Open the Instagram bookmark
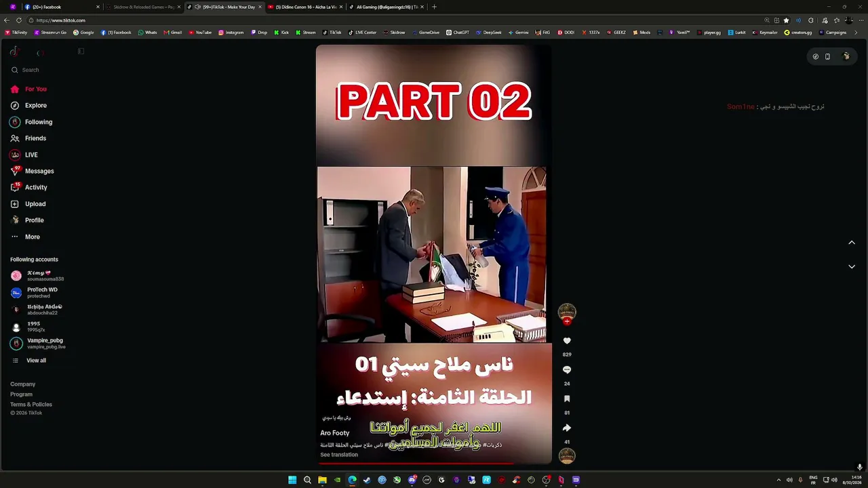Screen dimensions: 868x488 231,33
